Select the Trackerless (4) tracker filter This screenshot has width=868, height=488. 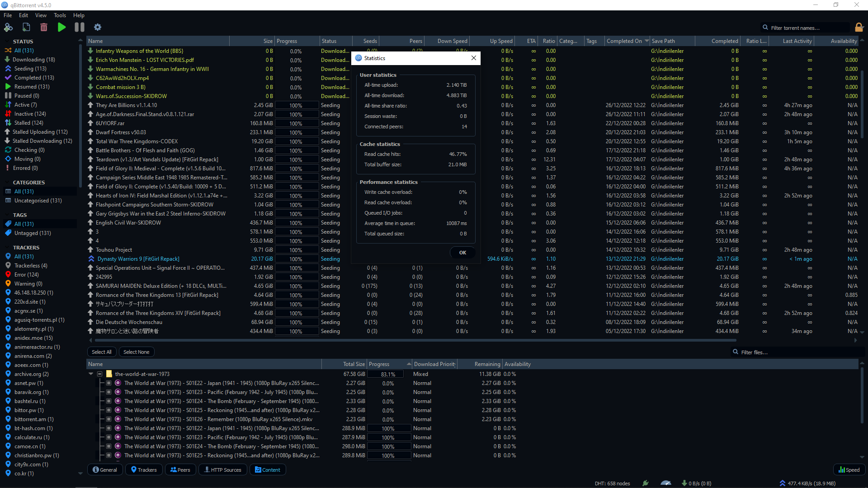coord(31,266)
